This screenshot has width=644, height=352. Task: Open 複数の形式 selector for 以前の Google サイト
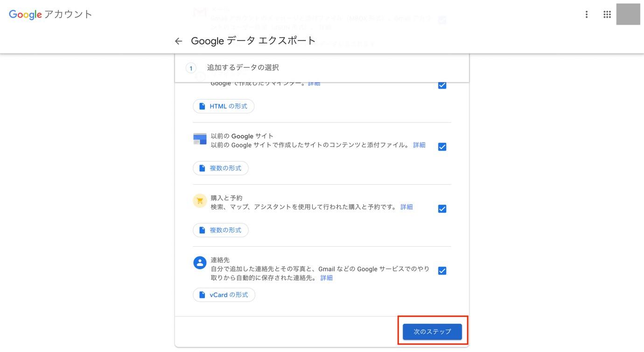click(220, 168)
